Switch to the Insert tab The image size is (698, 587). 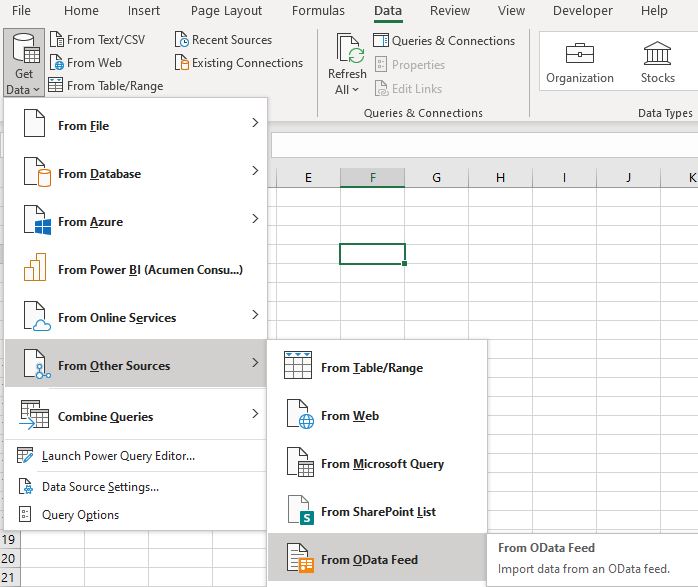pyautogui.click(x=143, y=11)
